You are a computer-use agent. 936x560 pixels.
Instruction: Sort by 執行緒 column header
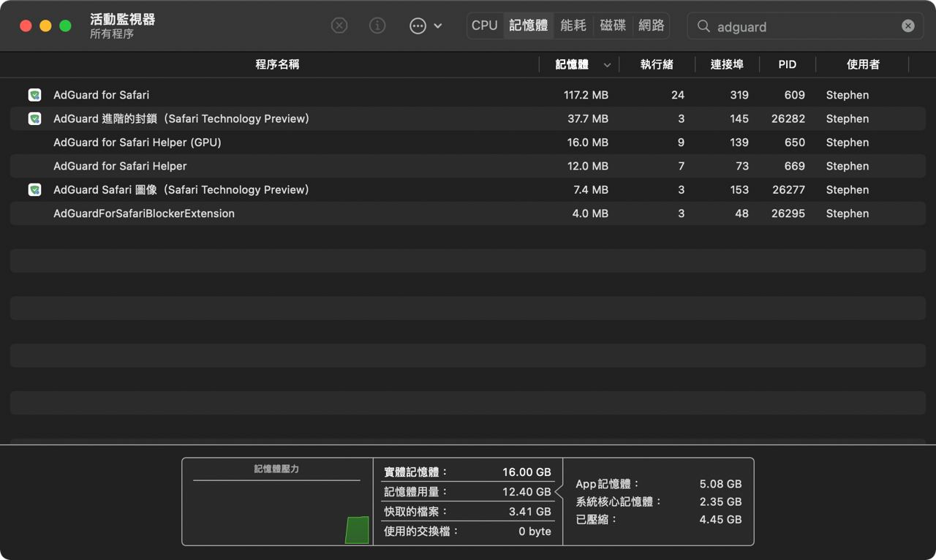[x=657, y=64]
